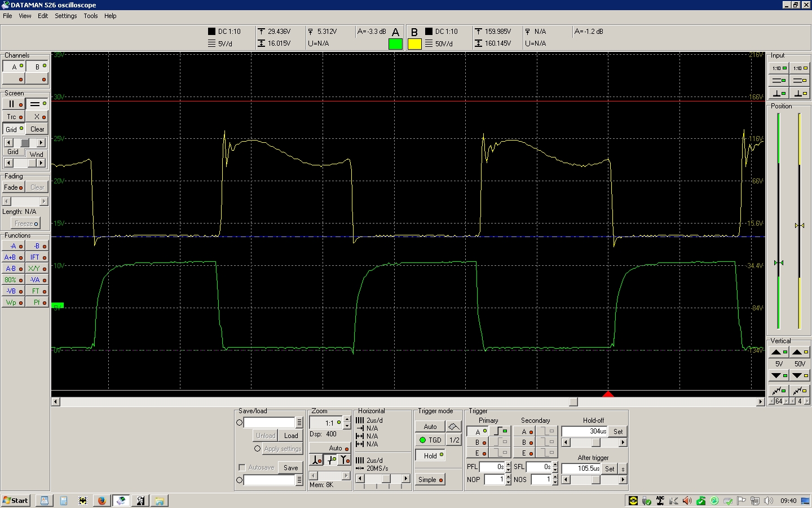Toggle the Hold trigger mode
812x508 pixels.
(431, 456)
